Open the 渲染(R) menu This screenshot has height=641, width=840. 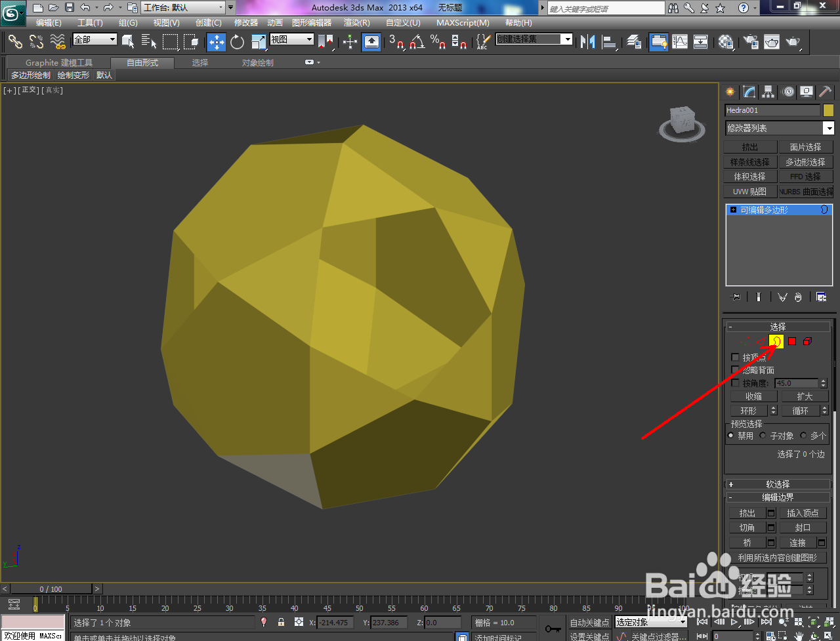click(357, 23)
